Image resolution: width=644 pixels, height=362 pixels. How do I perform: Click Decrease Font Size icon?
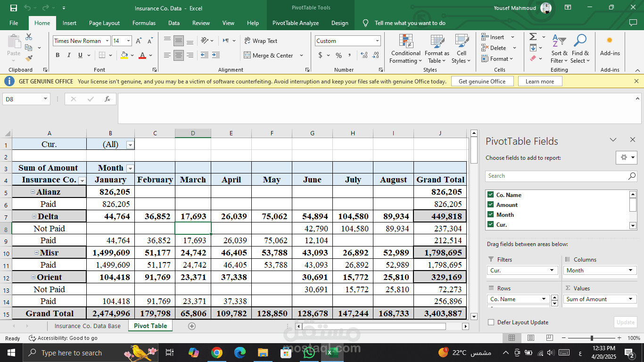click(x=149, y=41)
